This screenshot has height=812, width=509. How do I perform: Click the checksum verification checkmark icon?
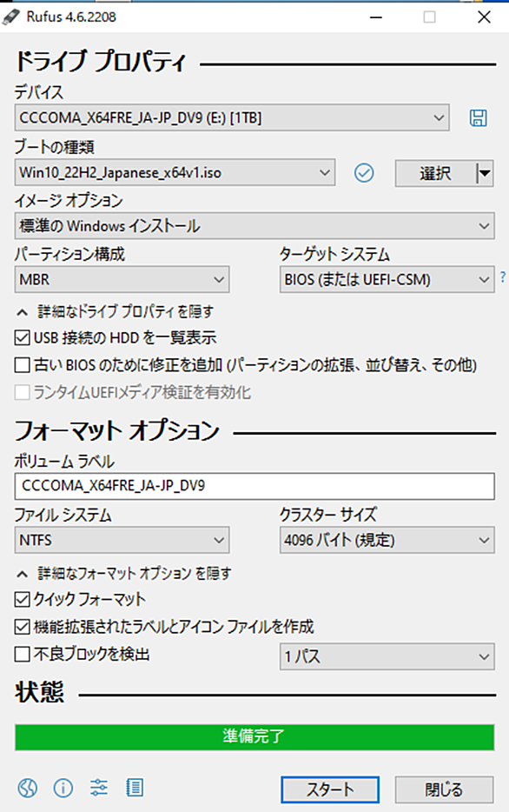coord(364,173)
